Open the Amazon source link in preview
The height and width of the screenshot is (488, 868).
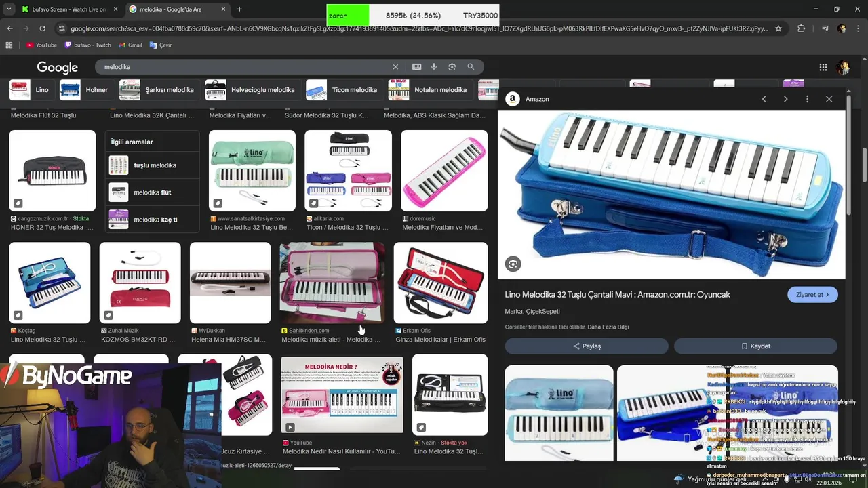pos(528,99)
